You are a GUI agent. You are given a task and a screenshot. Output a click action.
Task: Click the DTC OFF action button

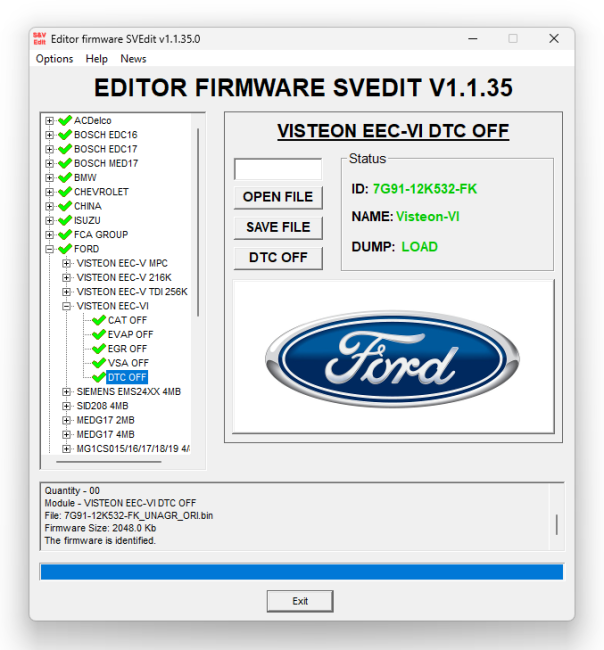278,258
